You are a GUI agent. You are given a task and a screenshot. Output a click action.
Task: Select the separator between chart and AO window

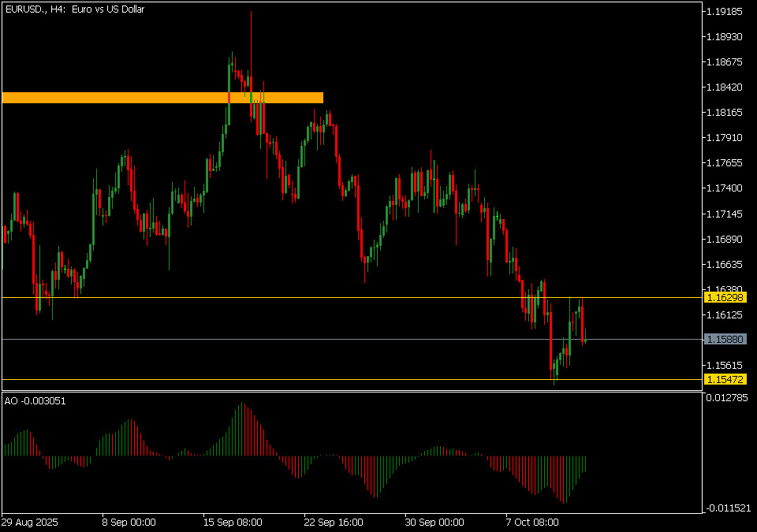pos(351,391)
